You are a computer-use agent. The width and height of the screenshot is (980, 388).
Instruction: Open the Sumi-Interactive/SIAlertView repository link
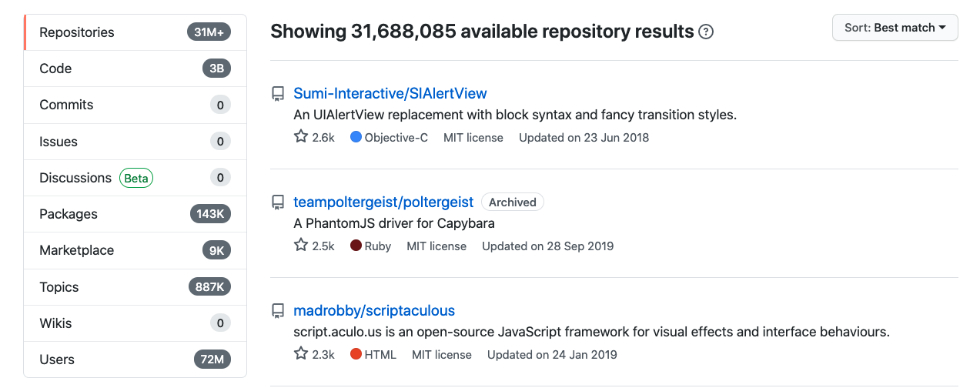tap(390, 93)
